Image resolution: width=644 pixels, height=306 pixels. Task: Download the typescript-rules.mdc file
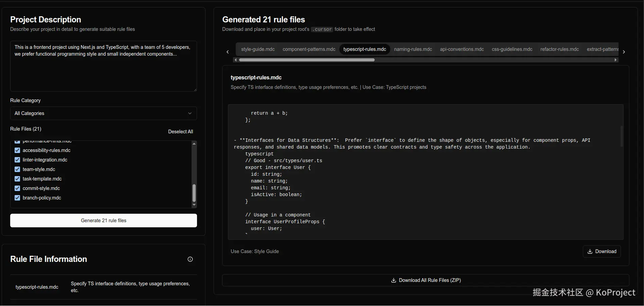tap(602, 251)
